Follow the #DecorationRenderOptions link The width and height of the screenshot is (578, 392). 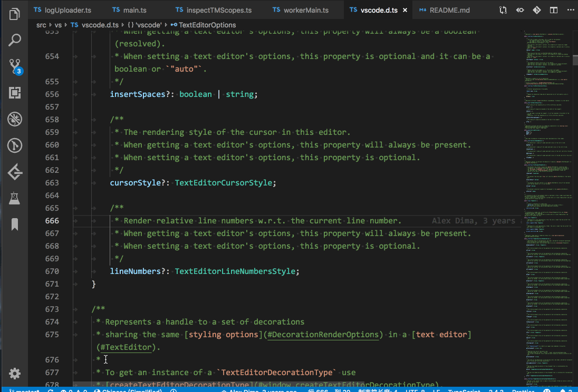323,335
